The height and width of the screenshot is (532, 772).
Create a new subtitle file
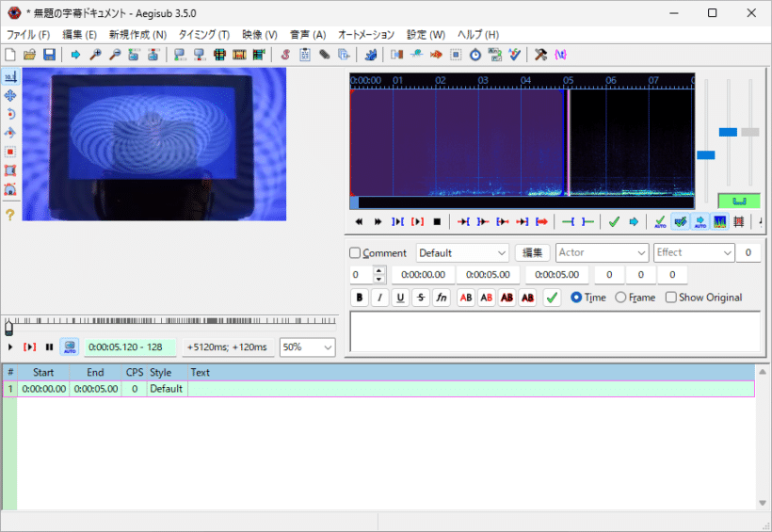(x=10, y=55)
